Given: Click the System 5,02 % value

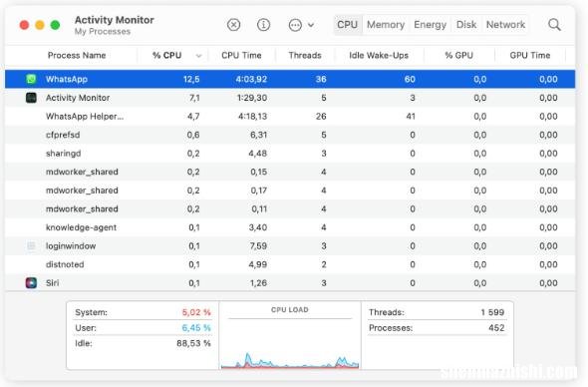Looking at the screenshot, I should (196, 312).
